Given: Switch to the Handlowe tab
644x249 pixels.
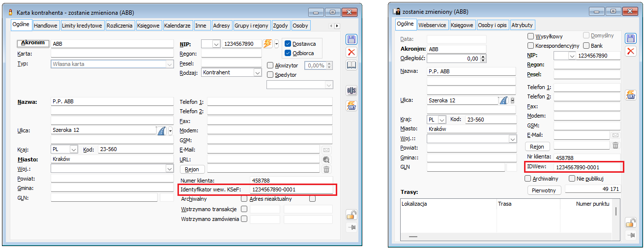Looking at the screenshot, I should [x=46, y=25].
